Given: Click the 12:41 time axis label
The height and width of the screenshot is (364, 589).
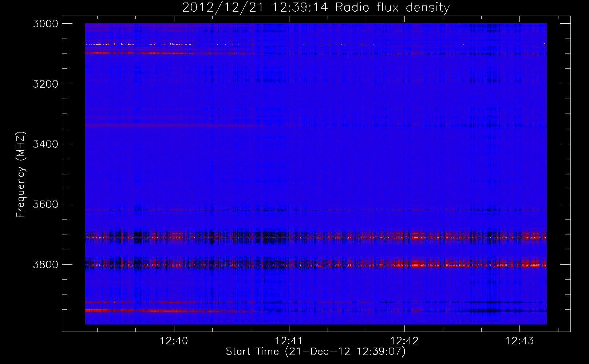Looking at the screenshot, I should [289, 341].
